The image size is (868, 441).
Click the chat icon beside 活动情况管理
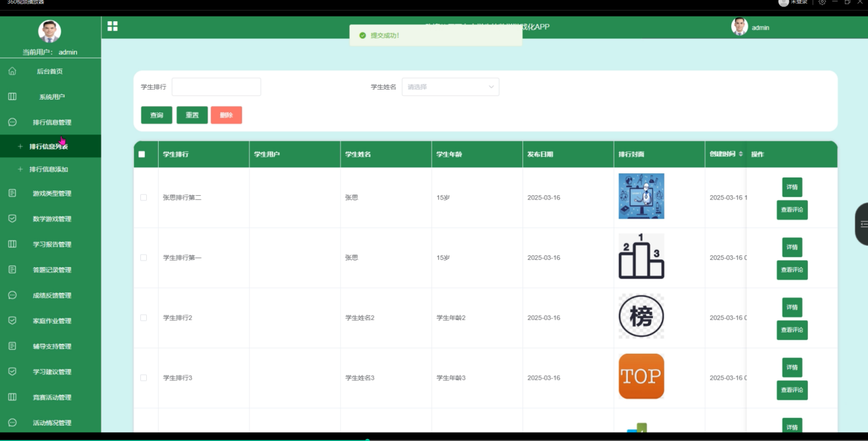pyautogui.click(x=12, y=422)
